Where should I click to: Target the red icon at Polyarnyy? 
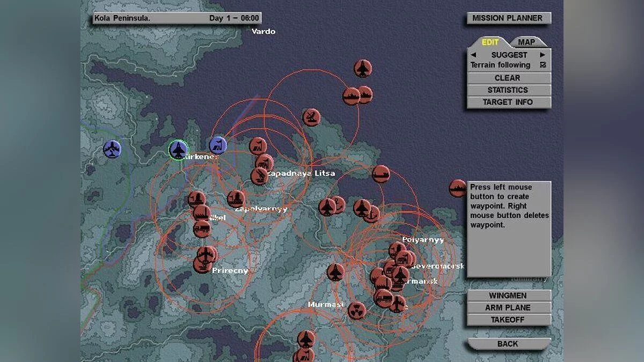coord(398,250)
